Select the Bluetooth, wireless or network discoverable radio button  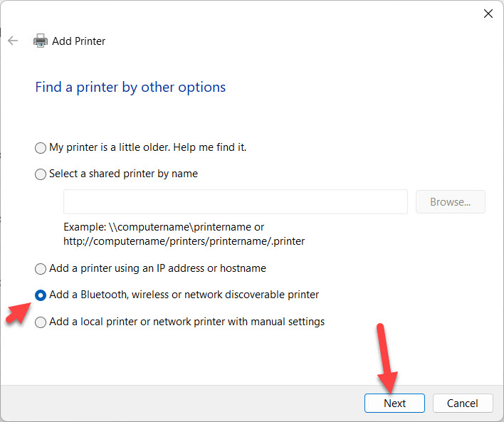point(41,295)
